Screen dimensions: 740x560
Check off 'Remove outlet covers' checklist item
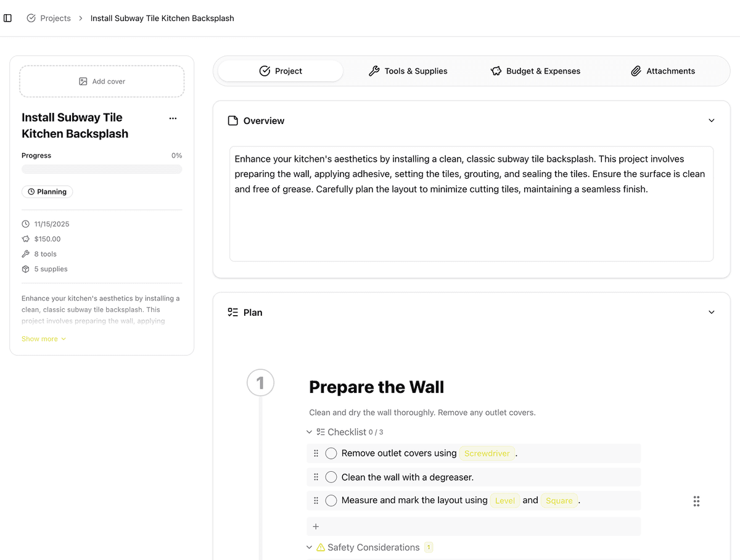[331, 453]
